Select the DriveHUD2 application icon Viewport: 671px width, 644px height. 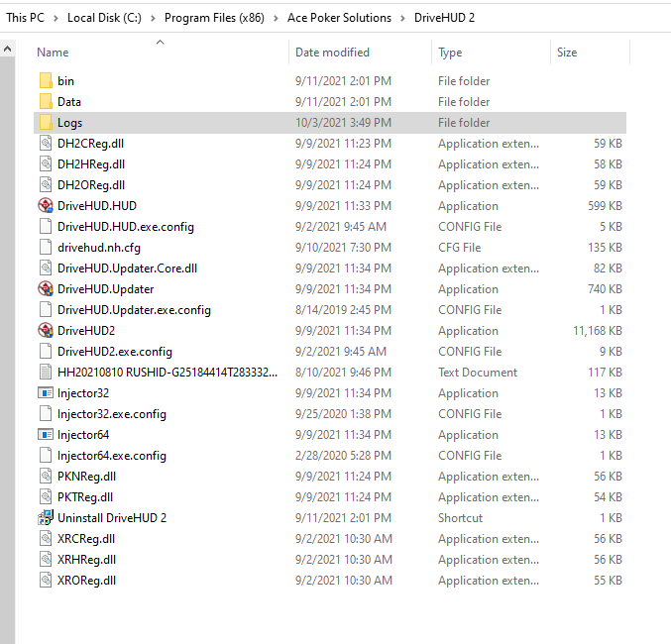tap(46, 331)
